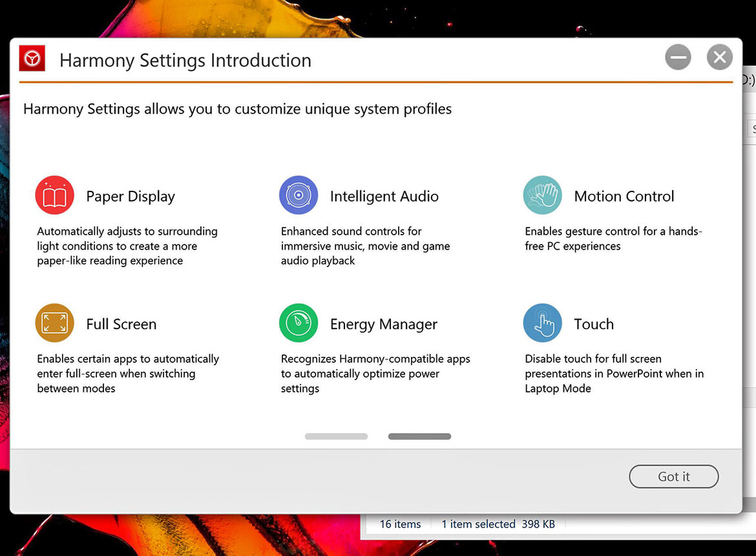Click the description "Recognizes Harmony-compatible apps"

pos(375,374)
